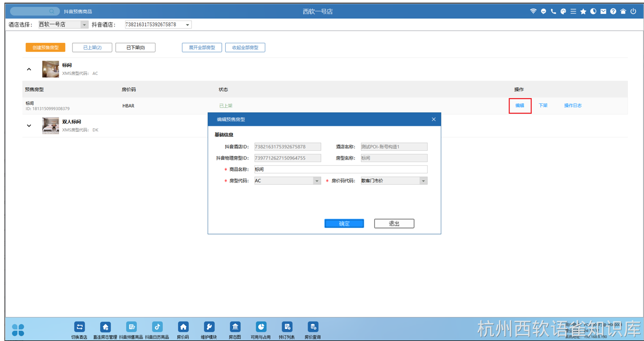The image size is (644, 341).
Task: Click the palette theme icon in header
Action: [x=563, y=12]
